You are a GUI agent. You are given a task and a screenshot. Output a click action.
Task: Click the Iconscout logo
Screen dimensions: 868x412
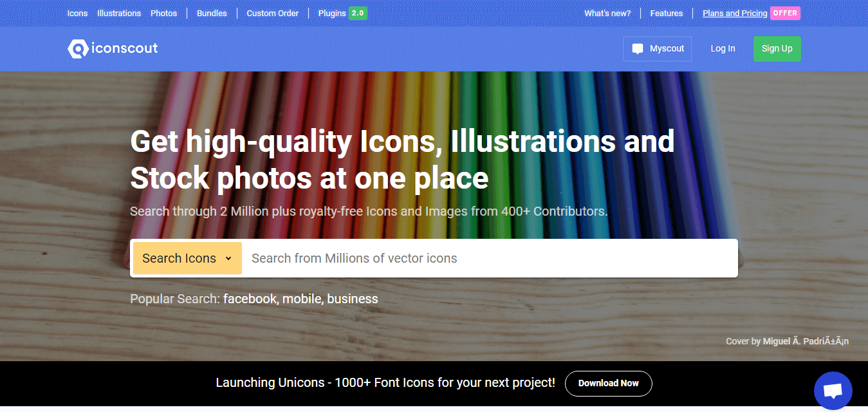[113, 48]
